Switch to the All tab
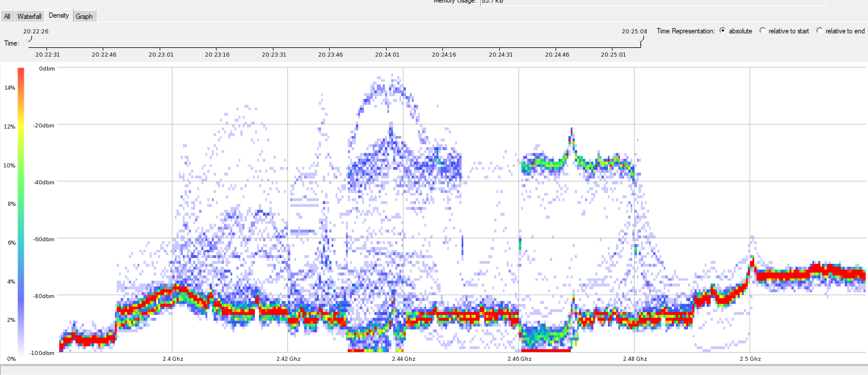The height and width of the screenshot is (375, 868). [x=7, y=16]
